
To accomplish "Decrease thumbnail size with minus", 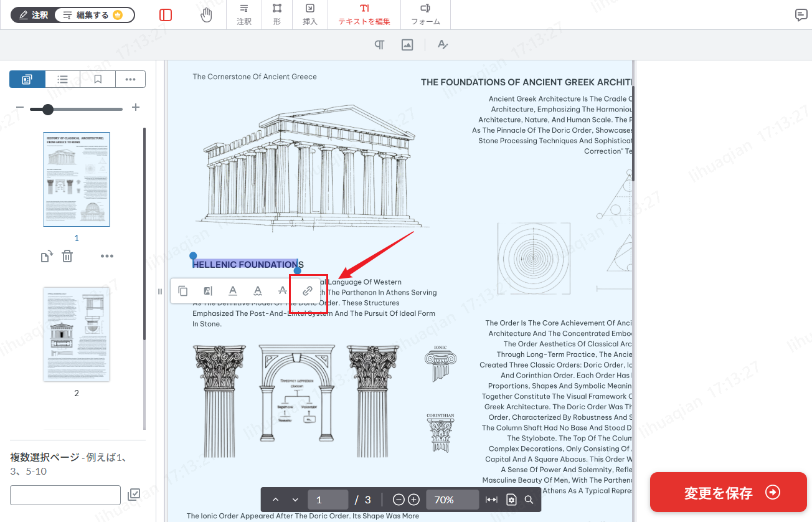I will pyautogui.click(x=20, y=108).
